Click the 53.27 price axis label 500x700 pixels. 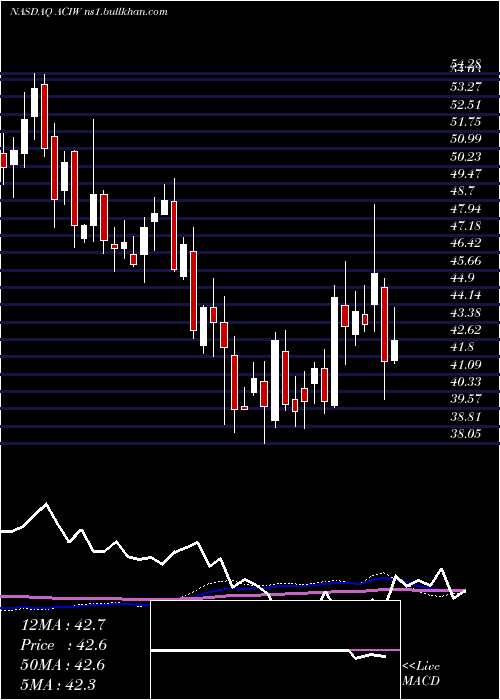467,86
